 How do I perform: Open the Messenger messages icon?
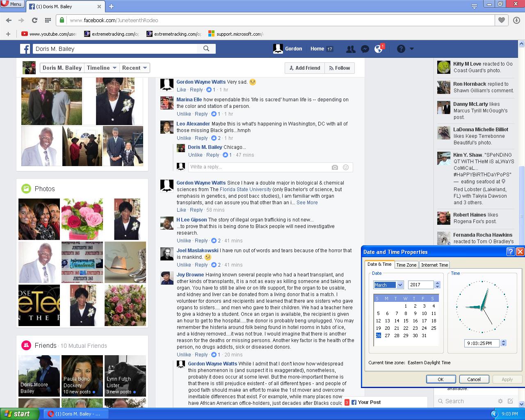point(365,49)
